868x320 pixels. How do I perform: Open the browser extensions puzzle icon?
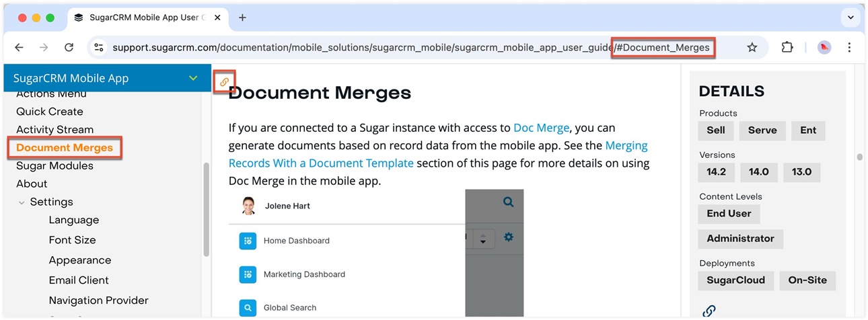click(787, 48)
